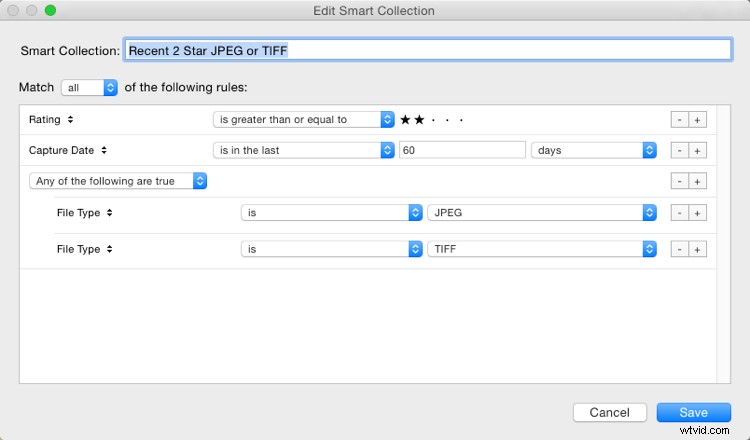Add rule after Capture Date row
750x440 pixels.
pos(698,150)
